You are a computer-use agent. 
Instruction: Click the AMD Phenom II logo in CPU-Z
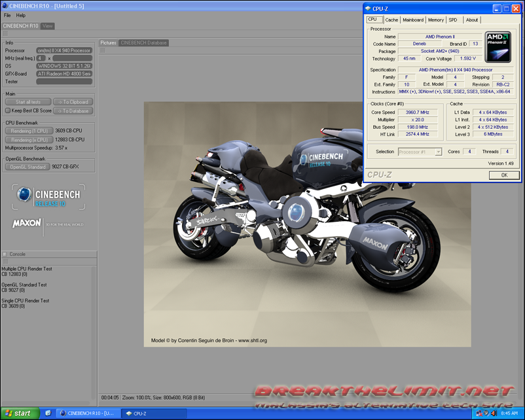click(498, 47)
